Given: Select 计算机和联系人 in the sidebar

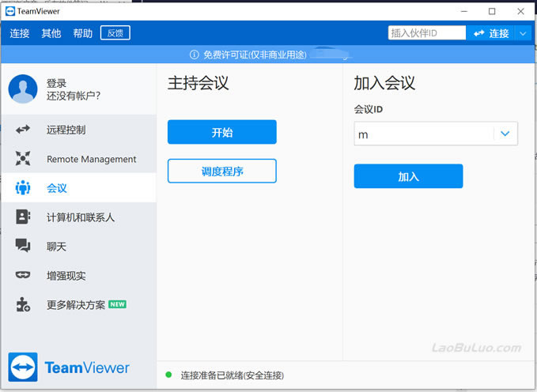Looking at the screenshot, I should [79, 217].
